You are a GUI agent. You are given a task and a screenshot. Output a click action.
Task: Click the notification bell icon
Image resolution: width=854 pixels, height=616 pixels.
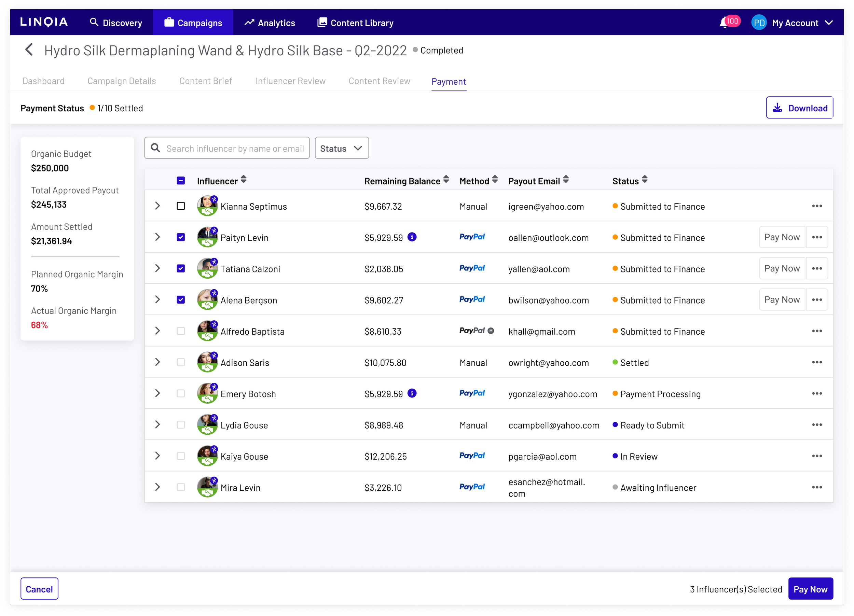[x=724, y=23]
